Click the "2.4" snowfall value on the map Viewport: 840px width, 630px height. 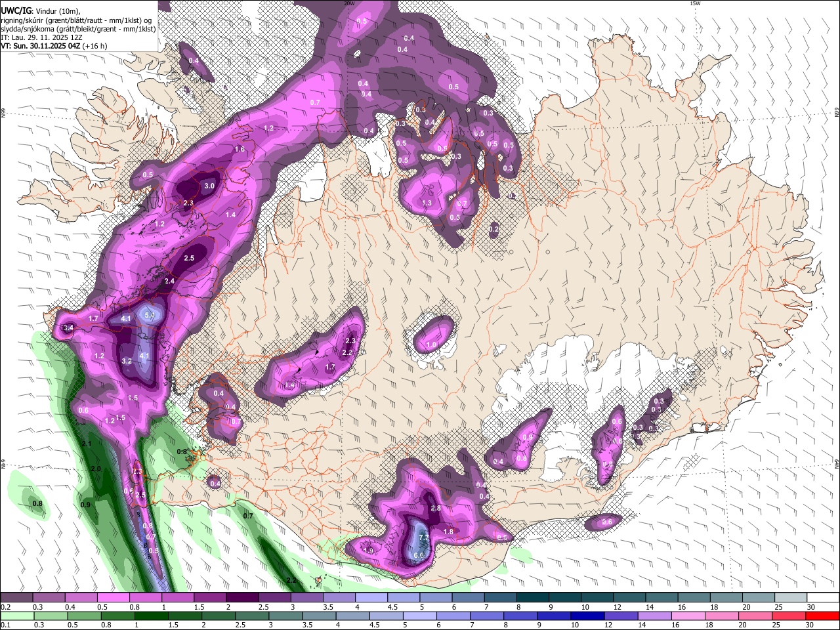point(169,281)
